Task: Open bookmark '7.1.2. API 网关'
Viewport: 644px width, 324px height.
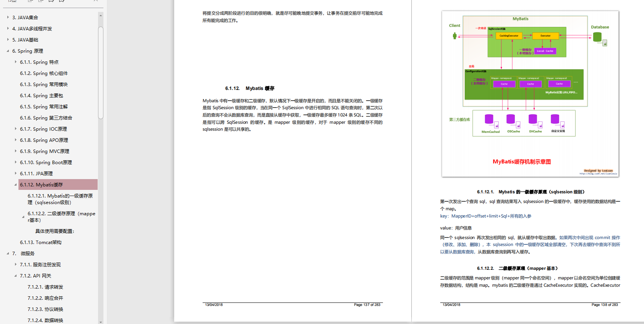Action: pyautogui.click(x=35, y=276)
